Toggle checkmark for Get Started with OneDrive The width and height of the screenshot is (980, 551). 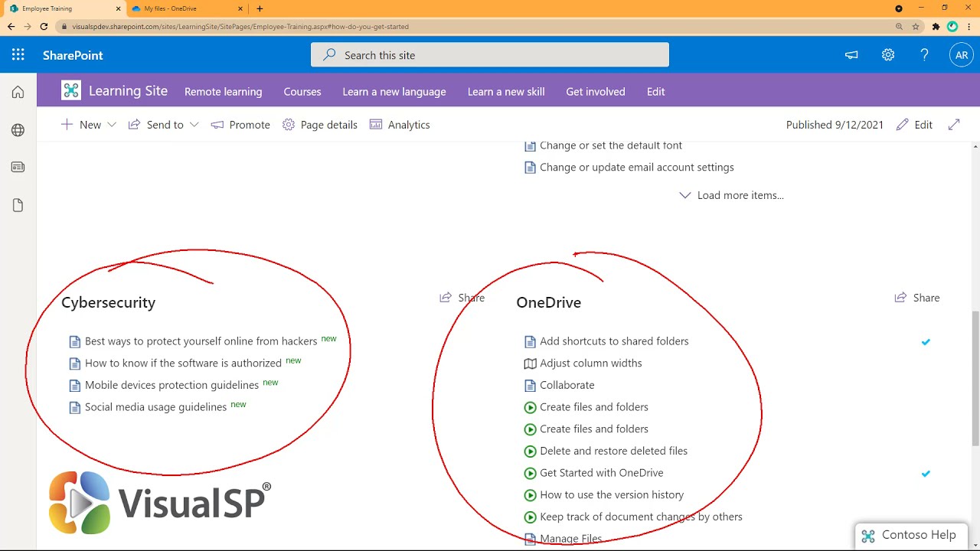click(926, 474)
